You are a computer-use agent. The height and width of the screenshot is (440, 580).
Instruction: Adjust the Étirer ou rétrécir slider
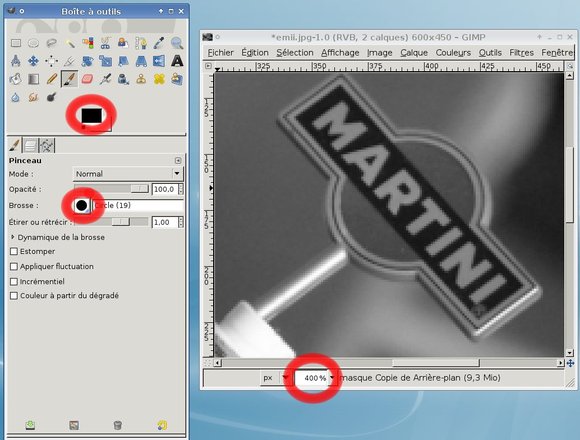pyautogui.click(x=111, y=222)
